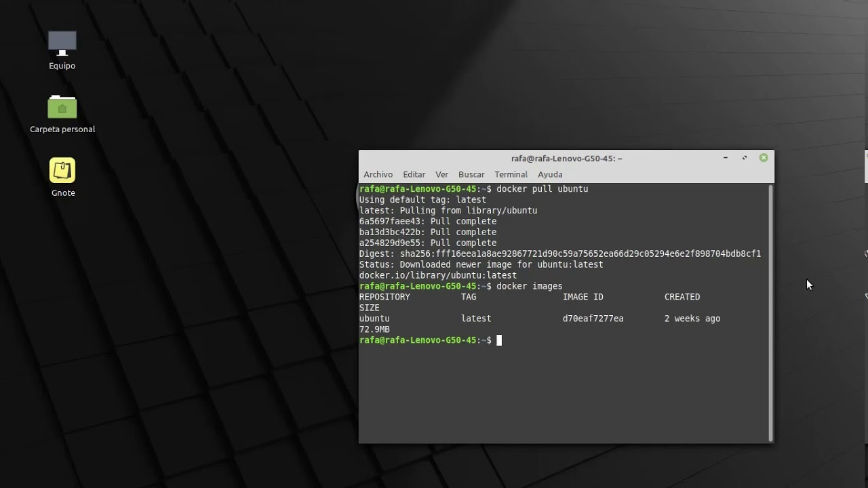Screen dimensions: 868x488
Task: Click 'latest: Pulling from library/ubuntu' line
Action: (448, 211)
